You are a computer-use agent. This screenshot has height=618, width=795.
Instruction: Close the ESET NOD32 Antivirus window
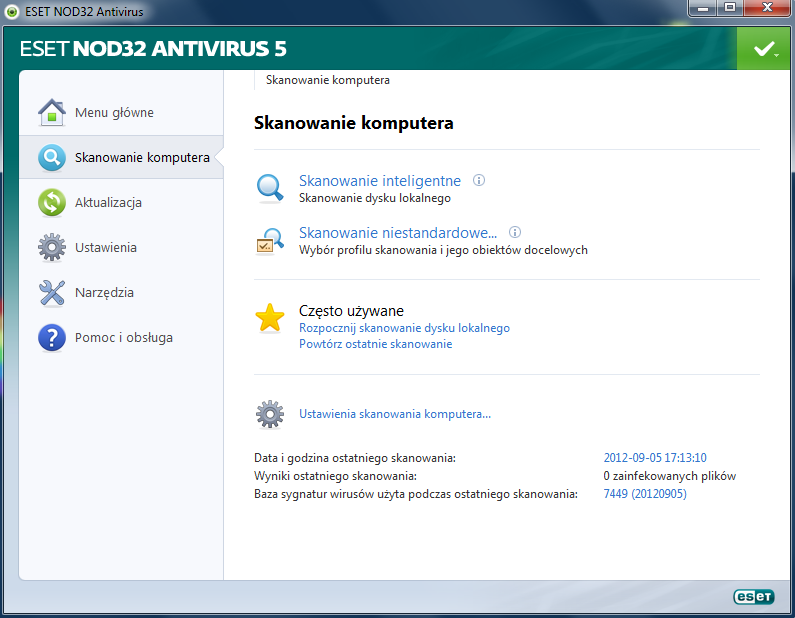coord(767,8)
